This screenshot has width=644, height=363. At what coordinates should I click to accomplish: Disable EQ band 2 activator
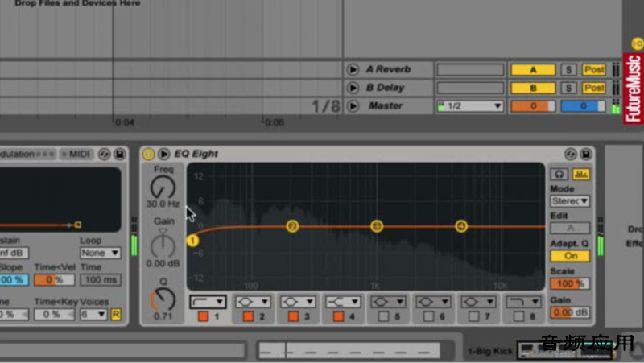pos(248,316)
